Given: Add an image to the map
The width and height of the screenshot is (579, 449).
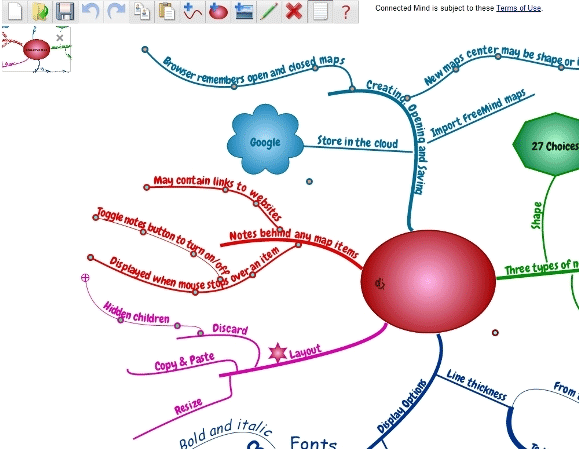Looking at the screenshot, I should click(x=244, y=11).
